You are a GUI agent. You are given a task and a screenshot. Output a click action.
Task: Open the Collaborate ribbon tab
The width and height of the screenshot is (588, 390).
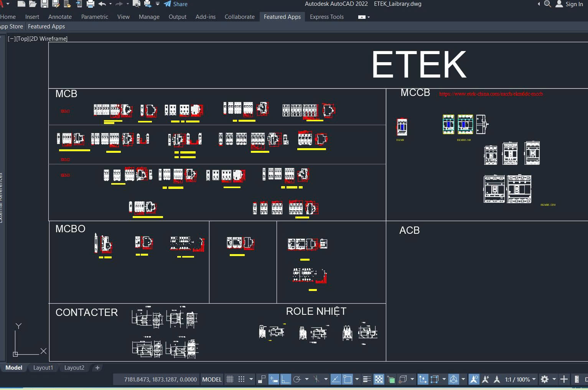click(240, 17)
